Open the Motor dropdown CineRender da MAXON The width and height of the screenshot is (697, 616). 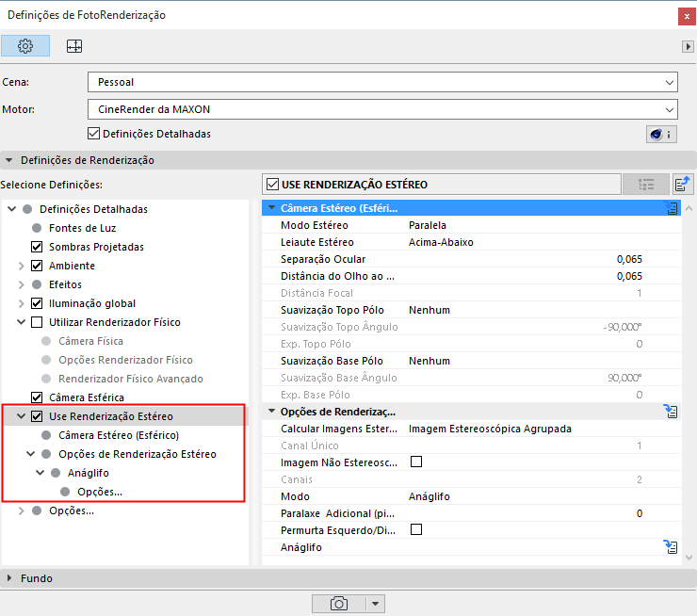pyautogui.click(x=382, y=109)
